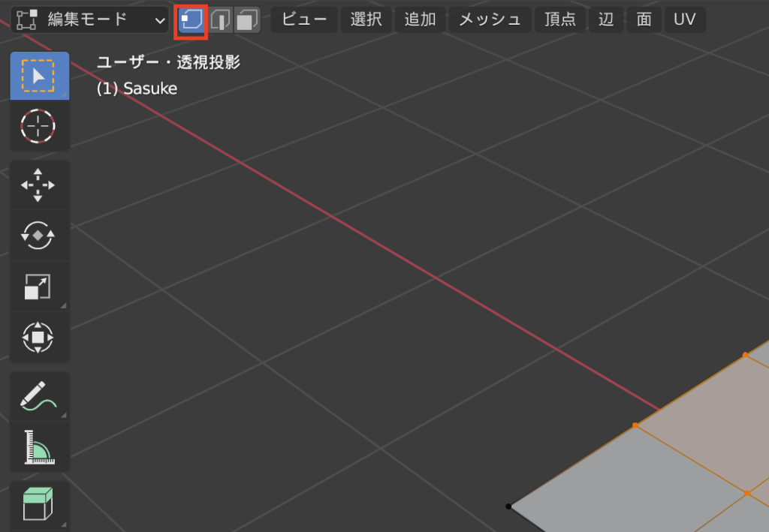The image size is (769, 532).
Task: Open the 追加 menu
Action: (421, 20)
